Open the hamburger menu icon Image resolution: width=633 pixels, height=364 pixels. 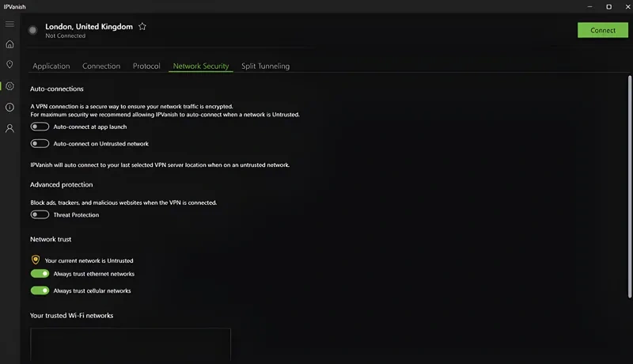click(x=9, y=25)
